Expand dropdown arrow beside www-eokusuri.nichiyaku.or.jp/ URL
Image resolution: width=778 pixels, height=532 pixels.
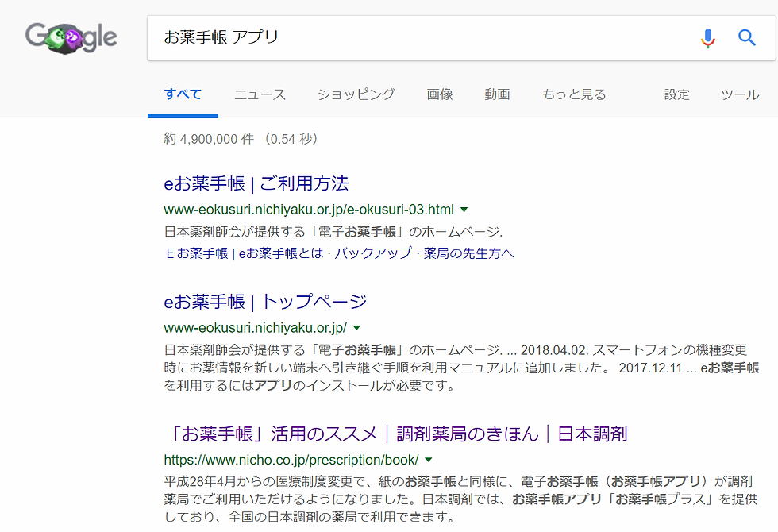click(x=356, y=327)
